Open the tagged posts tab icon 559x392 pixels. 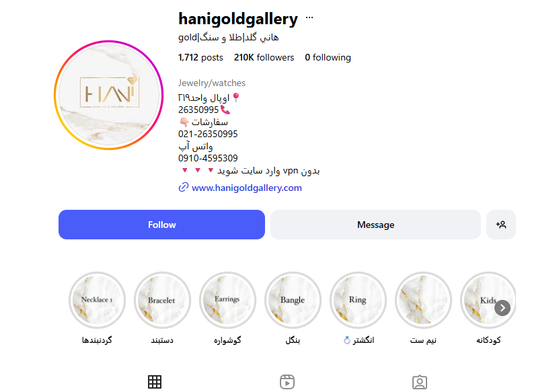pos(420,382)
